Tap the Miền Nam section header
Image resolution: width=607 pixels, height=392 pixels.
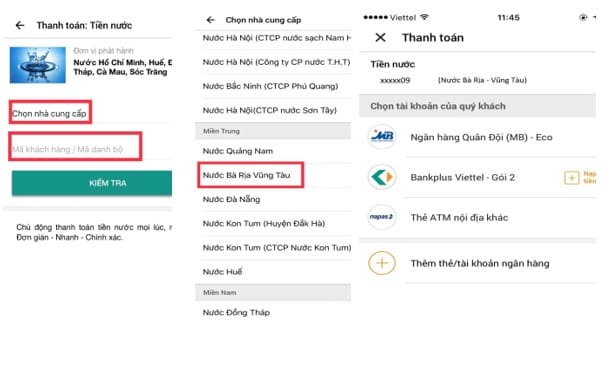click(273, 293)
